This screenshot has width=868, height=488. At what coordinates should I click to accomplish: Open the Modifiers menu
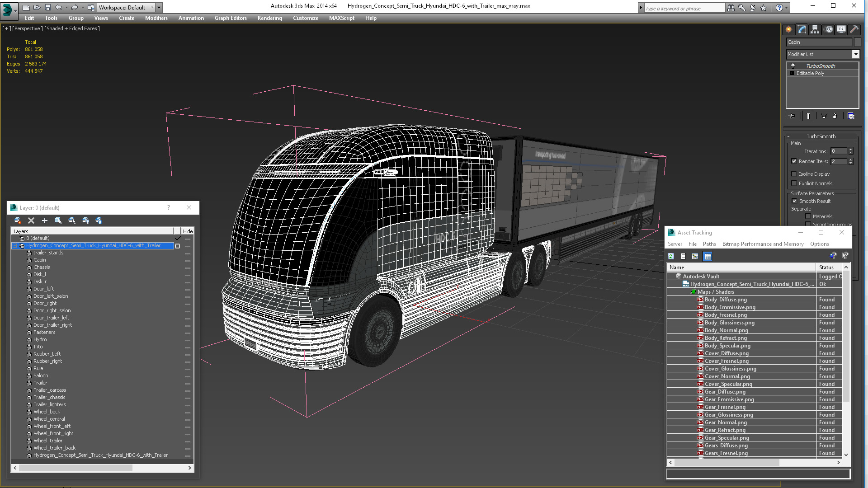tap(156, 18)
